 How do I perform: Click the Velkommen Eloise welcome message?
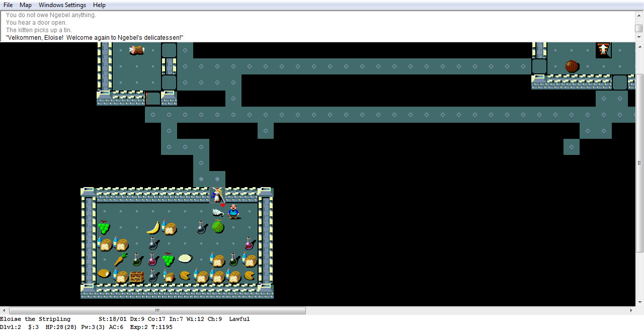click(x=95, y=38)
